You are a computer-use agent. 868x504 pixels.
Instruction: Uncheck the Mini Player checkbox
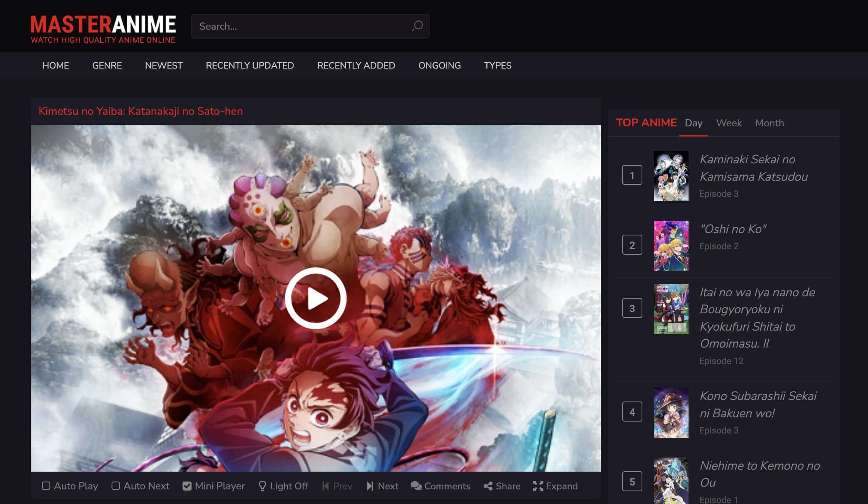click(x=187, y=486)
